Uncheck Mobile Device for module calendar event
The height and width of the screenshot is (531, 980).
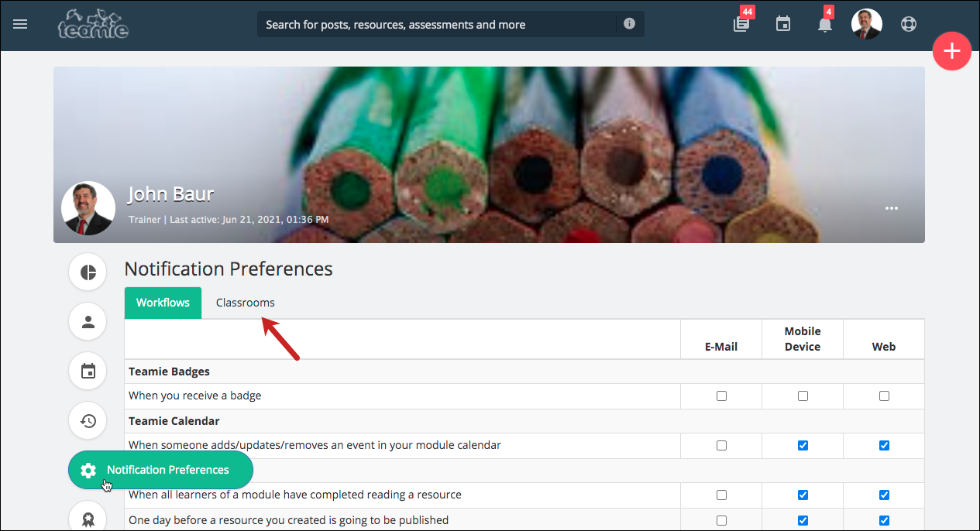click(x=803, y=445)
